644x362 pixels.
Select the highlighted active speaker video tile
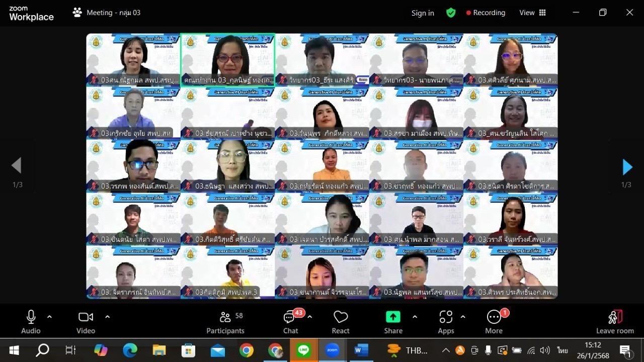[x=227, y=60]
